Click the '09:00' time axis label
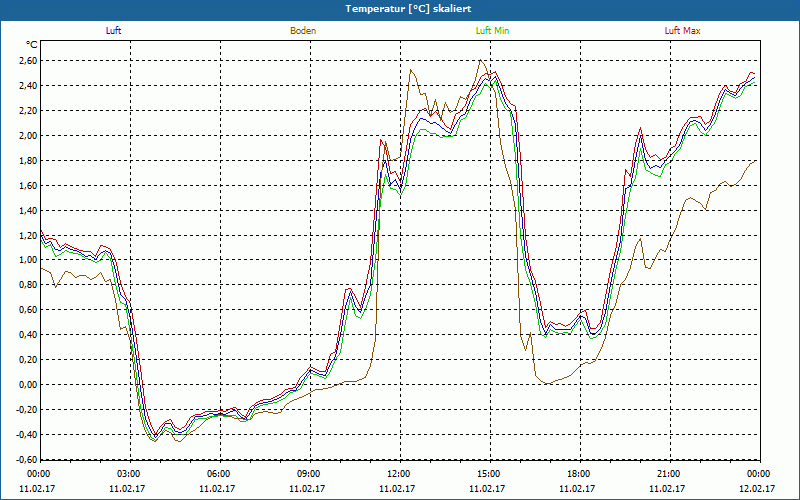The width and height of the screenshot is (800, 500). pyautogui.click(x=308, y=474)
